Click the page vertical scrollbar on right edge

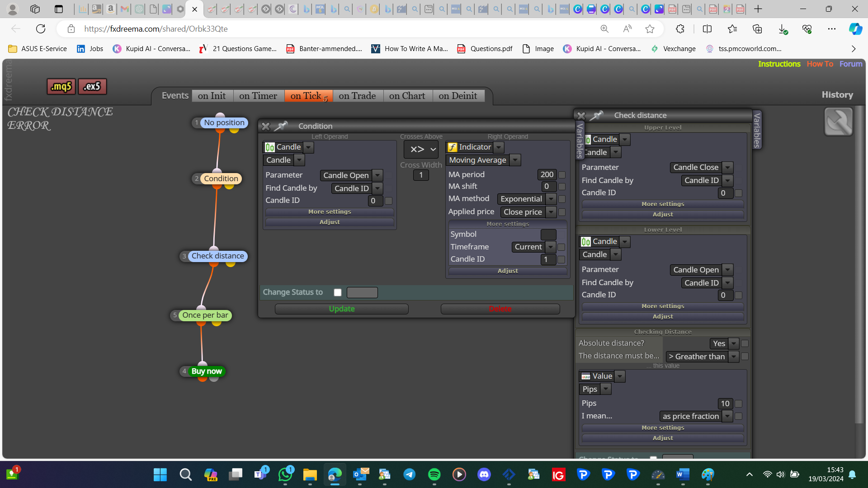(859, 264)
